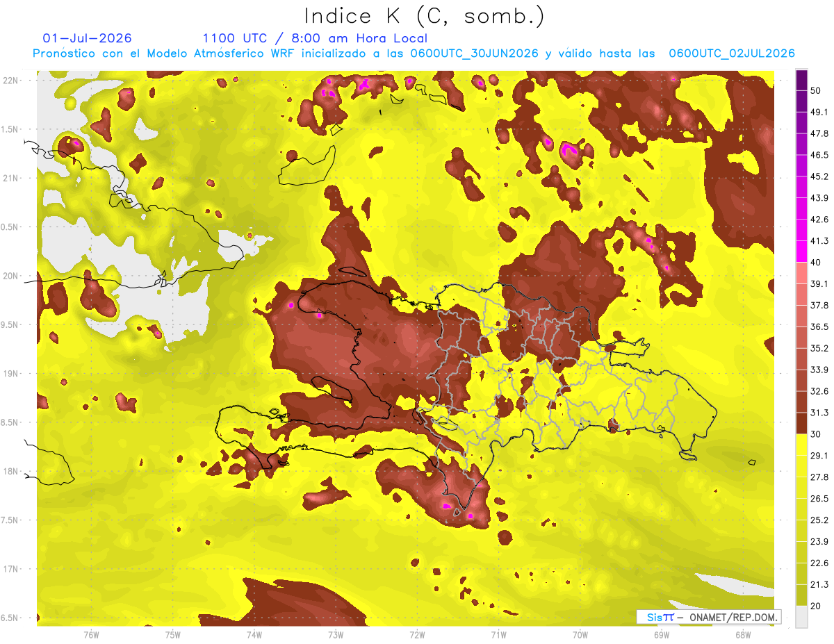Click the colorbar value "41.3"
Screen dimensions: 834x644
point(819,241)
